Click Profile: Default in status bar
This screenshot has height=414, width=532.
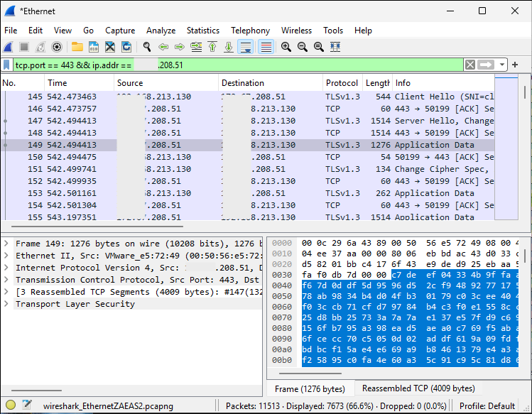(x=487, y=406)
